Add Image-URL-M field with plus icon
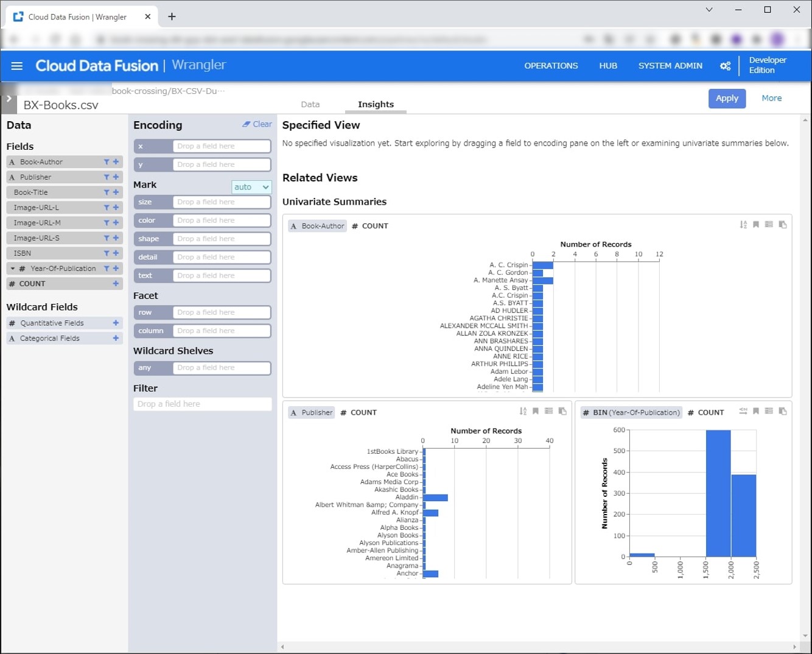 (116, 223)
